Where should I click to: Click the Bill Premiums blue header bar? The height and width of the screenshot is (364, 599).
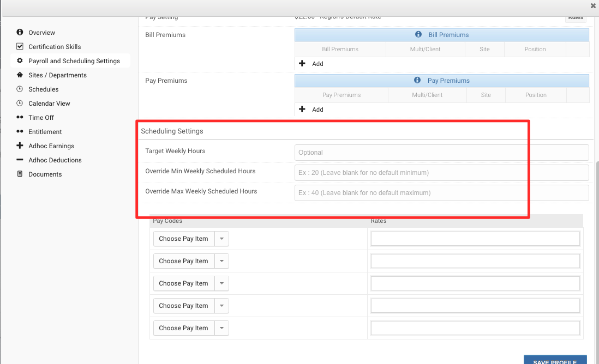441,35
